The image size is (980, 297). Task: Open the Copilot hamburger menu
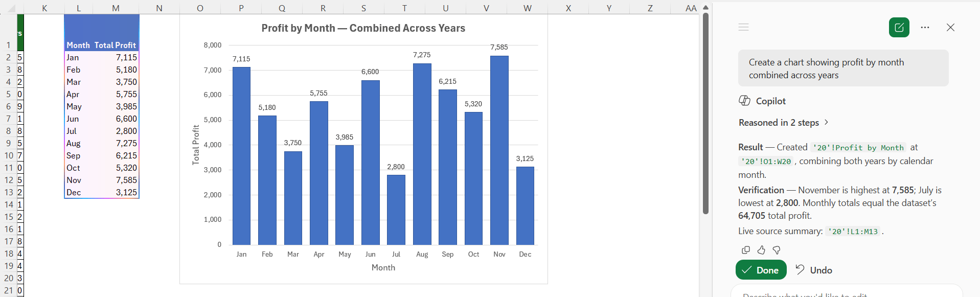pyautogui.click(x=743, y=27)
